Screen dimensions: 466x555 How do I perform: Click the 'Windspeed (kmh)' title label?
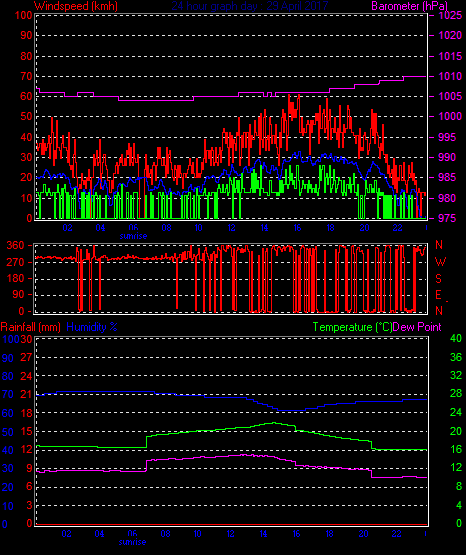(76, 6)
